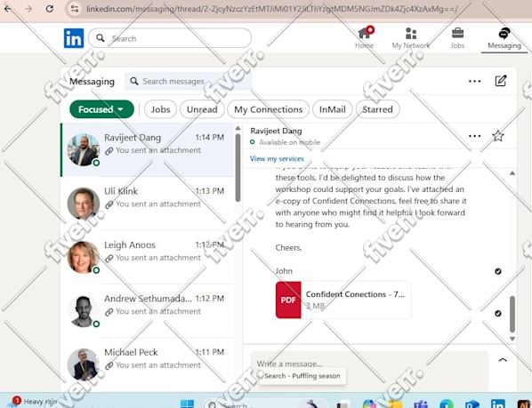Click the Messaging panel heading

tap(92, 81)
